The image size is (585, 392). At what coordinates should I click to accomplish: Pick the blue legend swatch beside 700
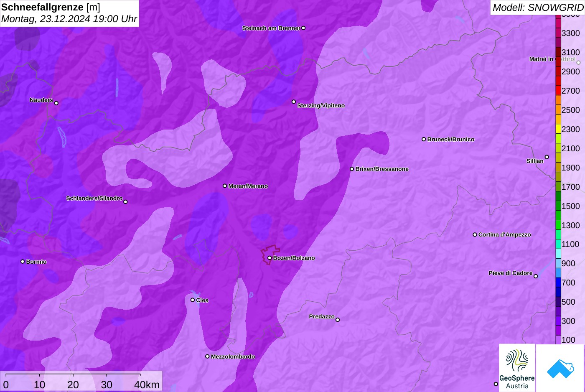point(558,283)
